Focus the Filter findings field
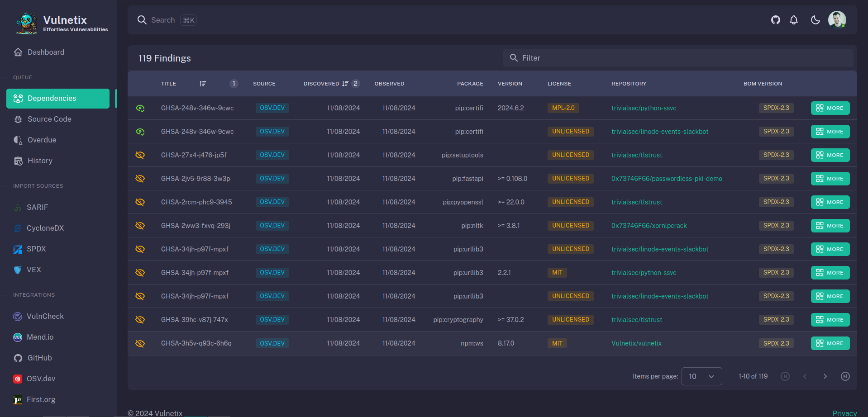Screen dimensions: 868x417 pos(678,58)
